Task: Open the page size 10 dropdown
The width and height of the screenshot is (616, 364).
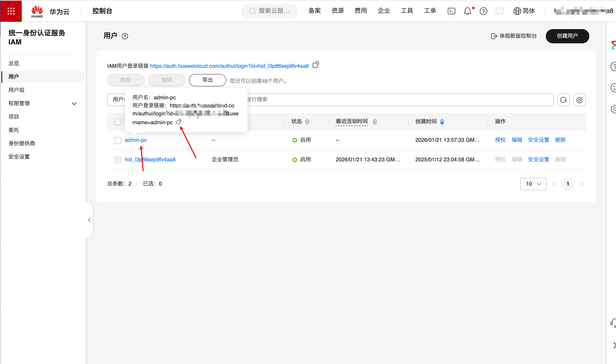Action: 533,184
